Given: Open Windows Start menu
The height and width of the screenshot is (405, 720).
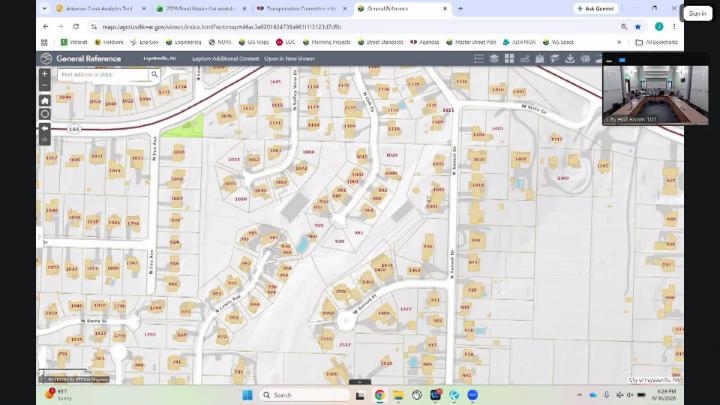Looking at the screenshot, I should 248,395.
